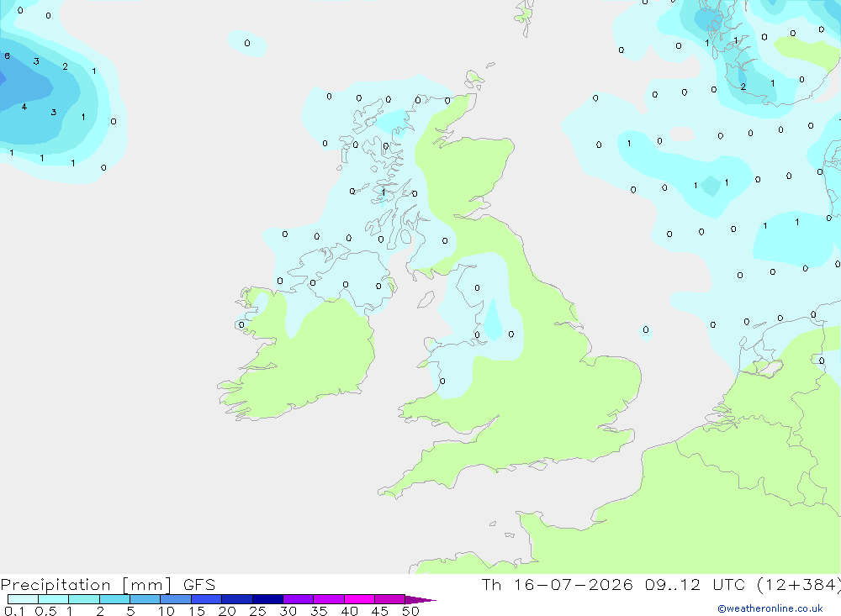Select the 0.5–1 mm legend color segment
Screen dimensions: 841x616
[54, 599]
